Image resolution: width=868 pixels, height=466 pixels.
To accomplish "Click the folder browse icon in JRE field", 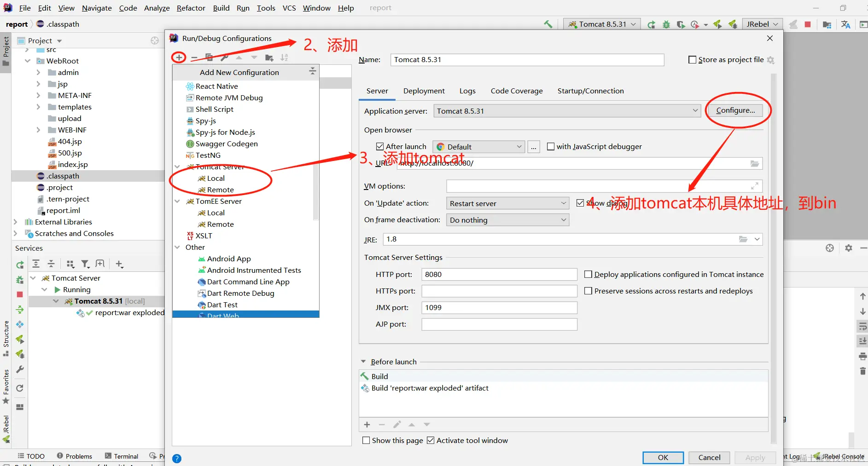I will pyautogui.click(x=743, y=239).
